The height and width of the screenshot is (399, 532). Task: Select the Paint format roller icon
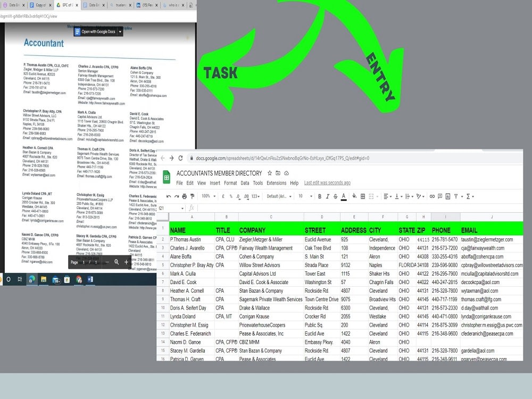tap(193, 196)
